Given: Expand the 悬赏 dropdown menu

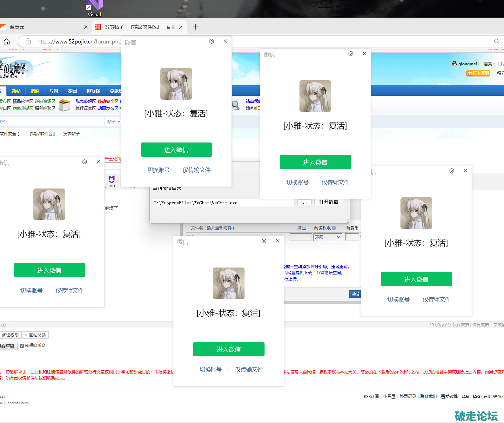Looking at the screenshot, I should coord(489,64).
